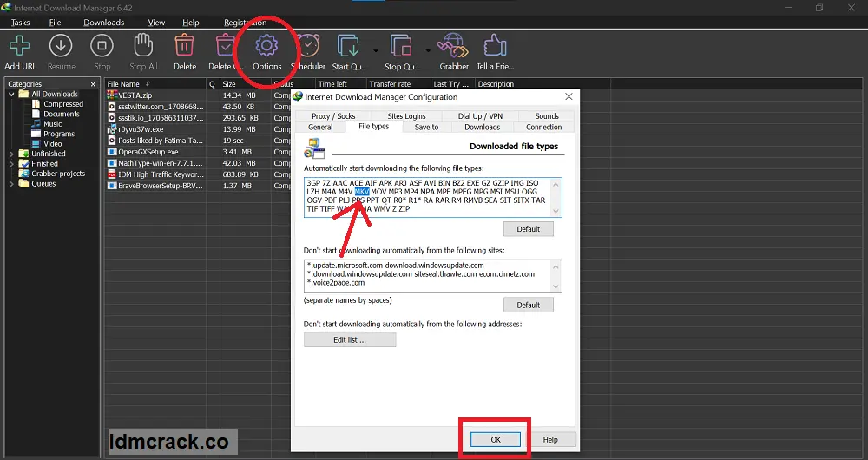Collapse the All Downloads tree node

(11, 94)
